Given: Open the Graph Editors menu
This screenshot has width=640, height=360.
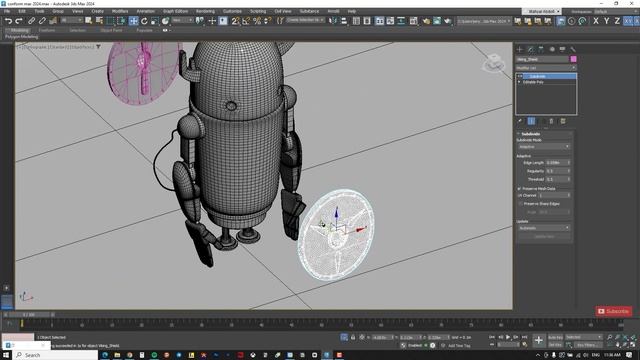Looking at the screenshot, I should pyautogui.click(x=176, y=11).
